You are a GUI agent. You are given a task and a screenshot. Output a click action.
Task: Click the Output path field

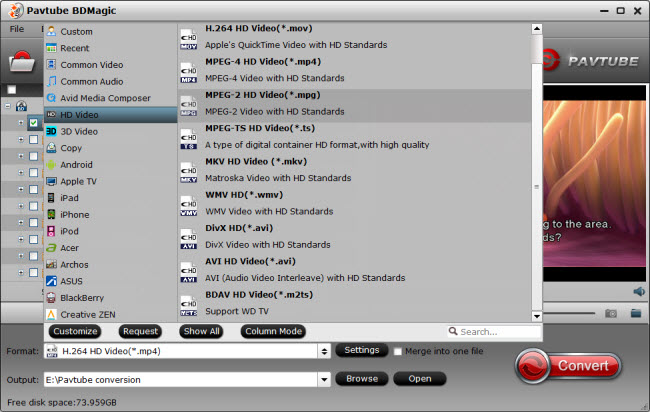click(181, 379)
